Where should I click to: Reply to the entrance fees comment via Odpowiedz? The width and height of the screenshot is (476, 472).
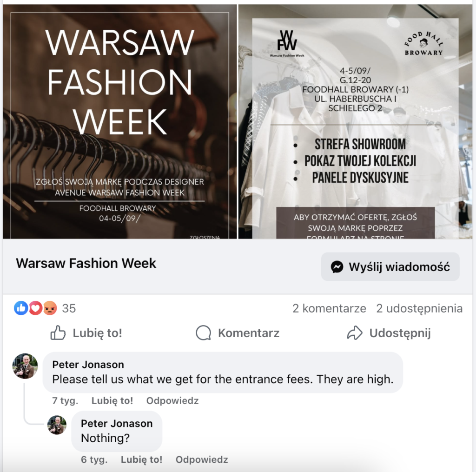pyautogui.click(x=172, y=401)
